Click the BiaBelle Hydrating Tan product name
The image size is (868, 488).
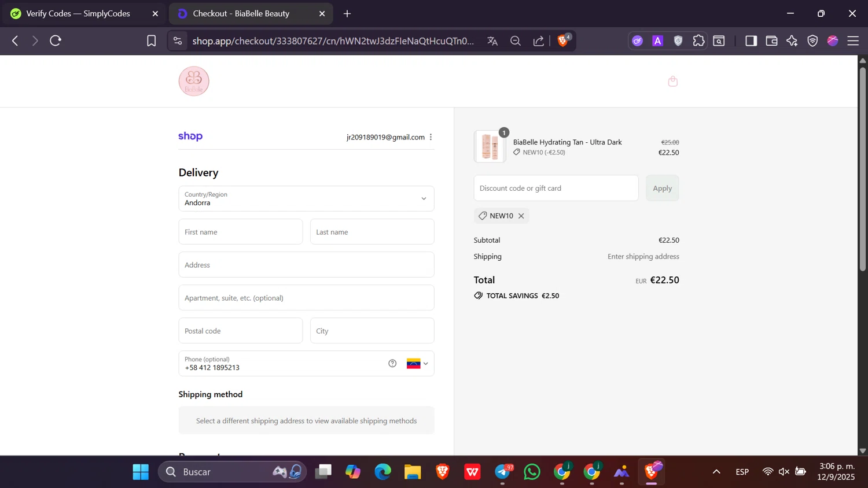(x=567, y=142)
